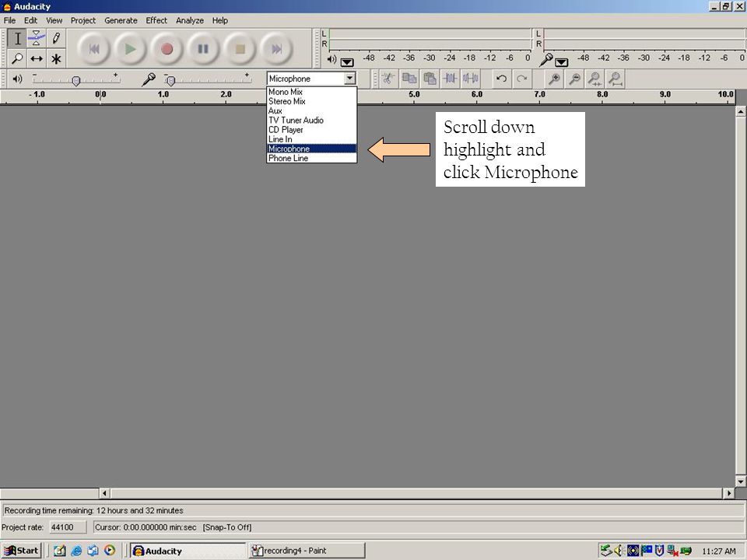The width and height of the screenshot is (747, 560).
Task: Click Skip to End button
Action: click(x=277, y=48)
